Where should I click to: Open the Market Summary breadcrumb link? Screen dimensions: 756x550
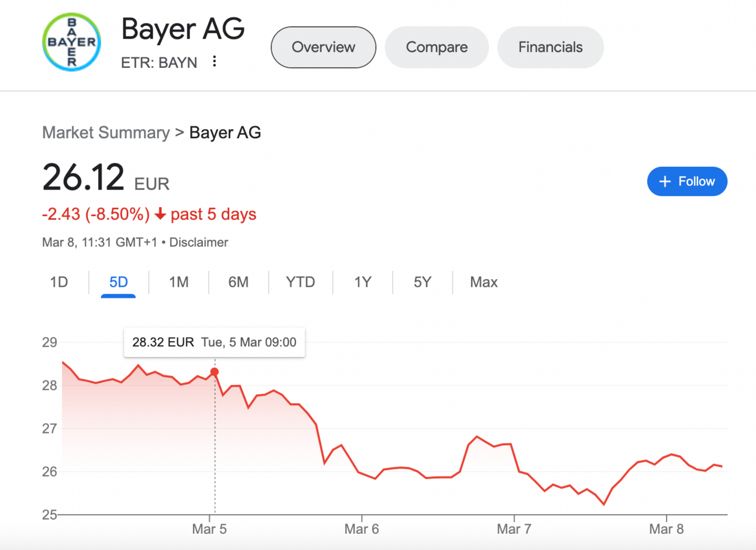(106, 133)
